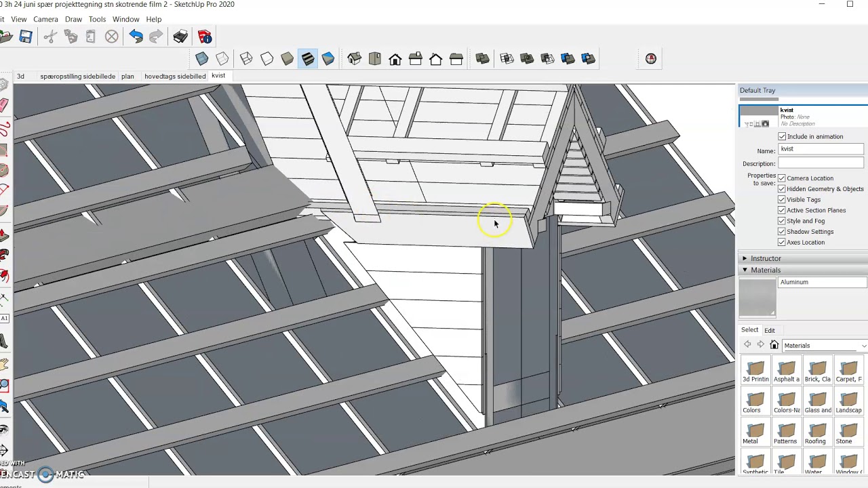
Task: Open Model Info icon
Action: [205, 37]
